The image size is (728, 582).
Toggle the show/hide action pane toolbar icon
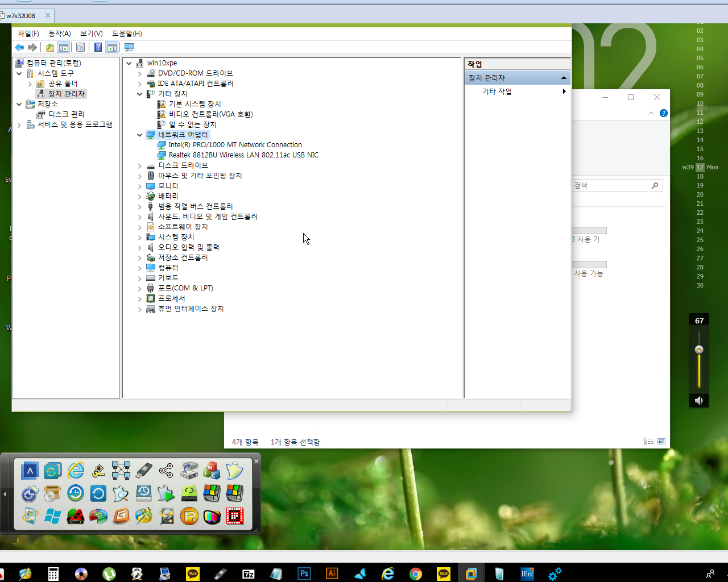pos(112,47)
